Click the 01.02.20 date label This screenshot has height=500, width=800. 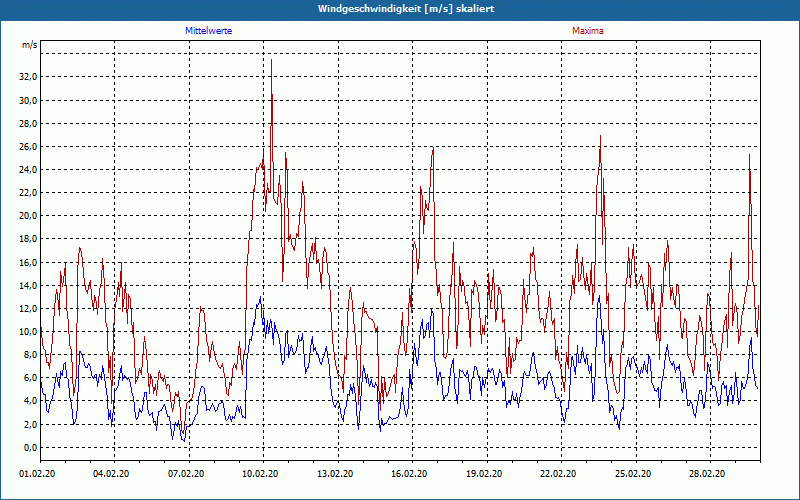[37, 474]
